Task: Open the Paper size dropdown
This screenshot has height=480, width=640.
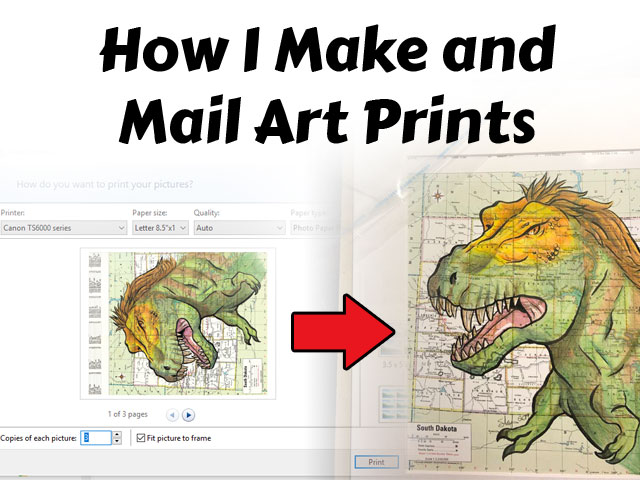Action: click(160, 228)
